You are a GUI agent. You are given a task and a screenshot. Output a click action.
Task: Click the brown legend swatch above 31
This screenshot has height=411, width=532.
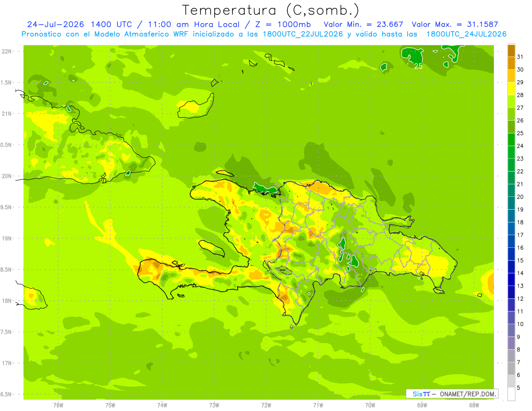pos(511,51)
